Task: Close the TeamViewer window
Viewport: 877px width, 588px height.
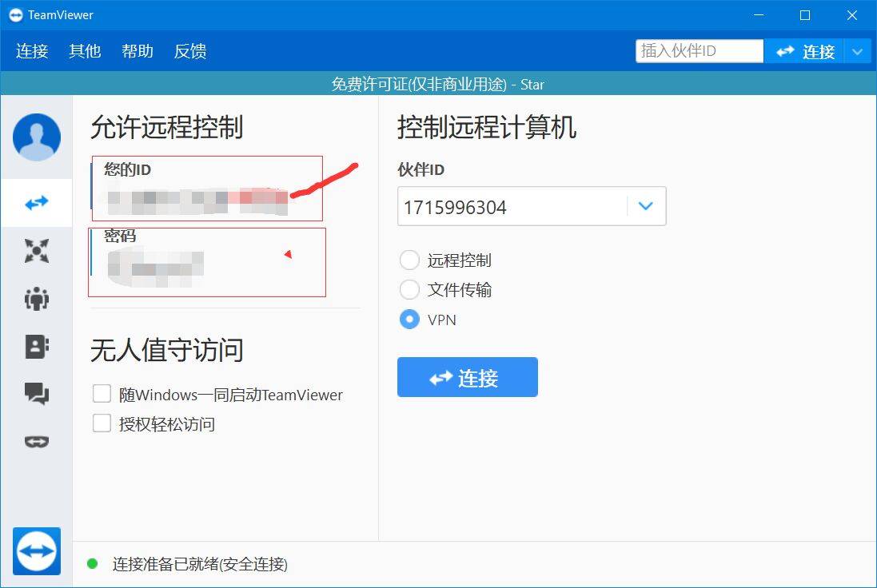Action: (x=852, y=15)
